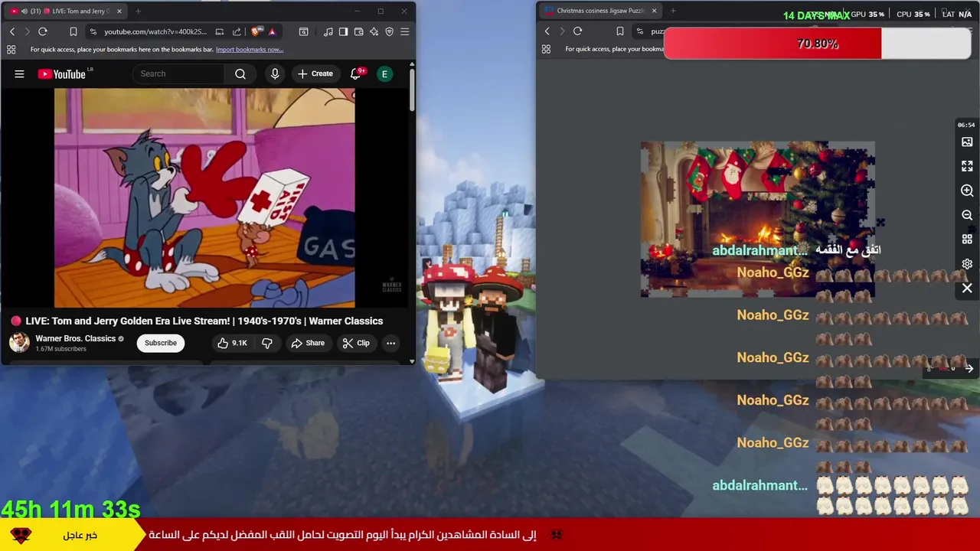Click the 06:54 puzzle timer
The width and height of the screenshot is (980, 551).
click(x=966, y=125)
